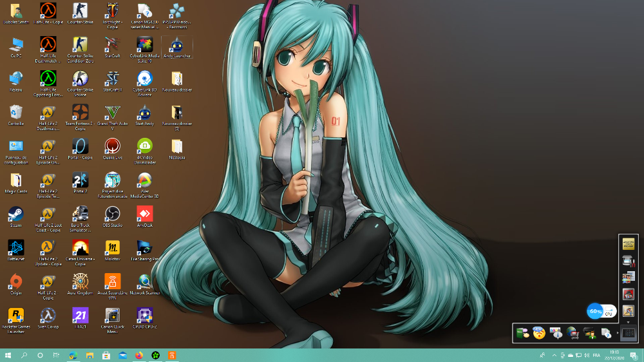The width and height of the screenshot is (644, 362).
Task: Select the OBS Studio desktop icon
Action: (112, 216)
